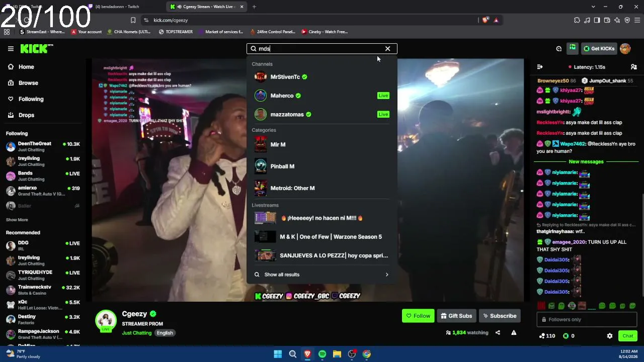The height and width of the screenshot is (362, 644).
Task: Open the Pinball M category
Action: click(x=321, y=166)
